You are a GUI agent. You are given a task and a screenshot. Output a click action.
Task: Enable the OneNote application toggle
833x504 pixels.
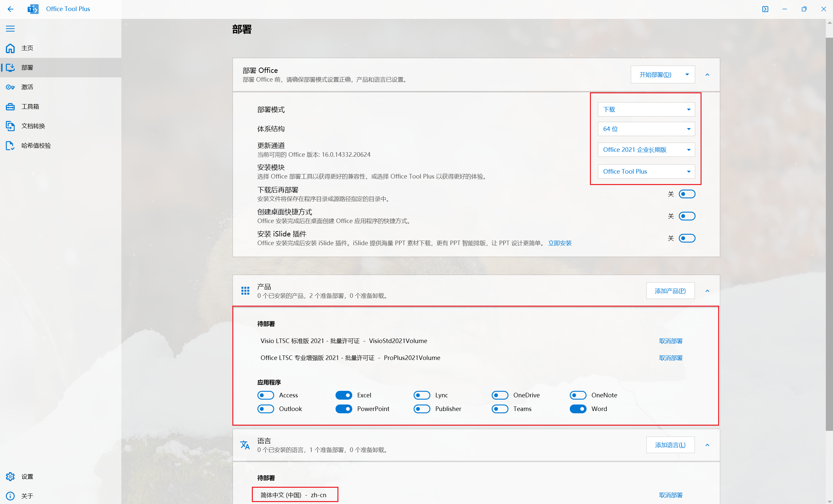(x=578, y=395)
